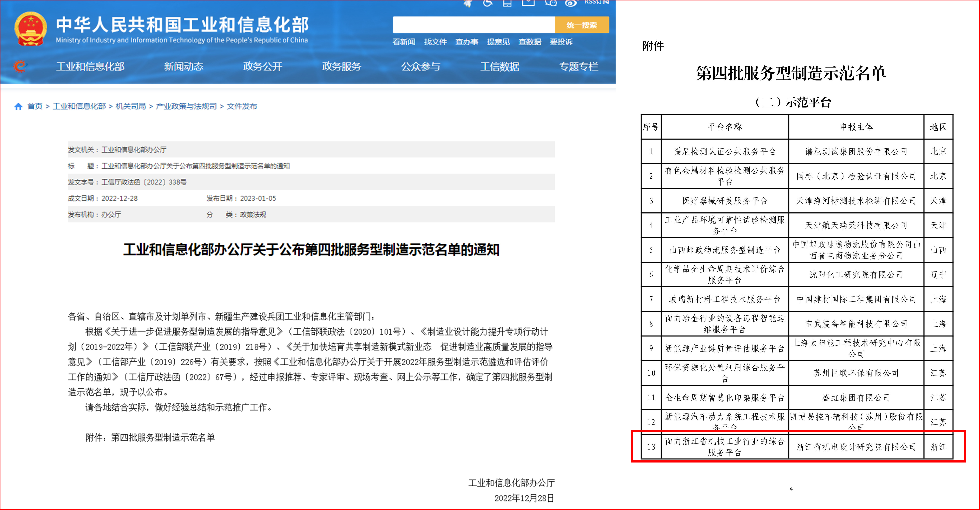This screenshot has height=510, width=980.
Task: Click the 地区 column header
Action: [x=938, y=127]
